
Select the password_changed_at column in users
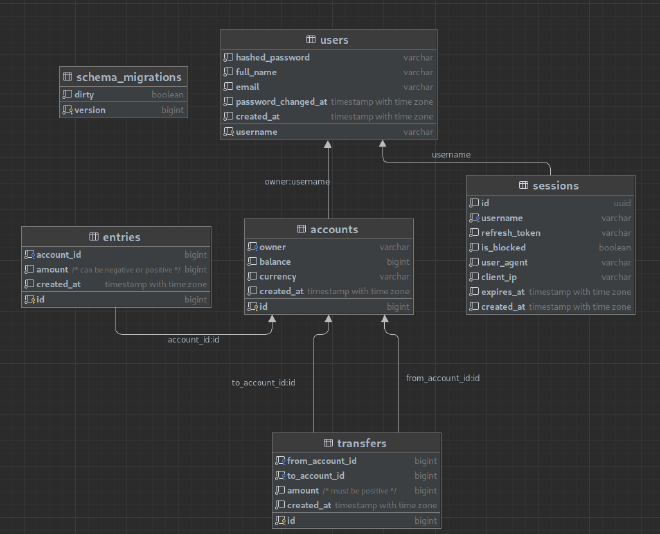click(x=329, y=102)
